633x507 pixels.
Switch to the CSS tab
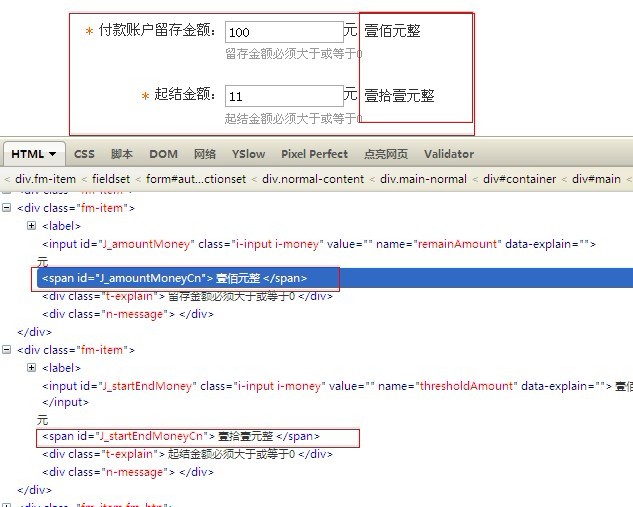pos(84,154)
